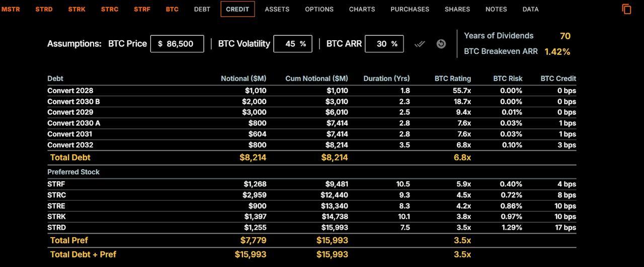This screenshot has width=644, height=267.
Task: Select the MSTR ticker link
Action: click(x=11, y=9)
